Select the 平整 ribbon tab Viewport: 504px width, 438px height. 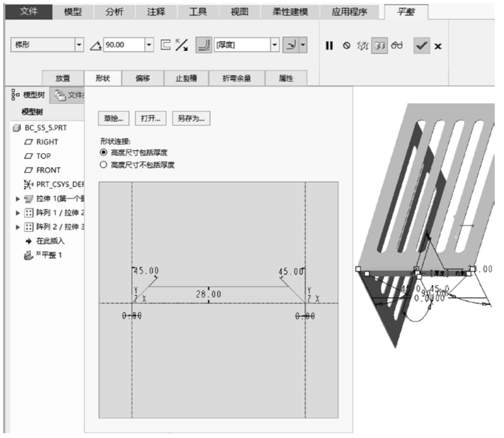tap(406, 12)
